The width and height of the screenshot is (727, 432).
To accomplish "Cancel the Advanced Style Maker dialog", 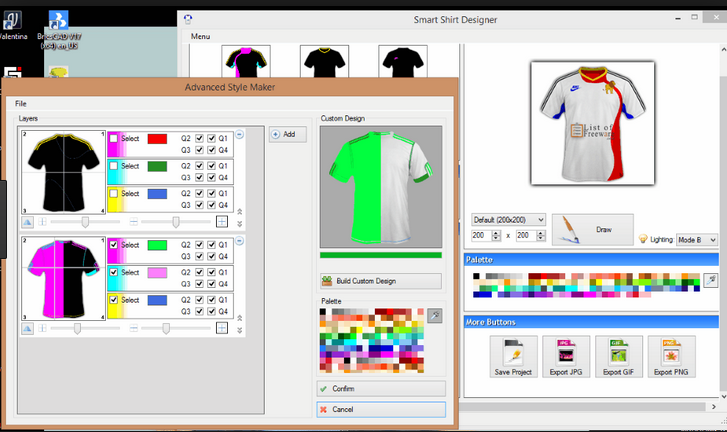I will 381,409.
